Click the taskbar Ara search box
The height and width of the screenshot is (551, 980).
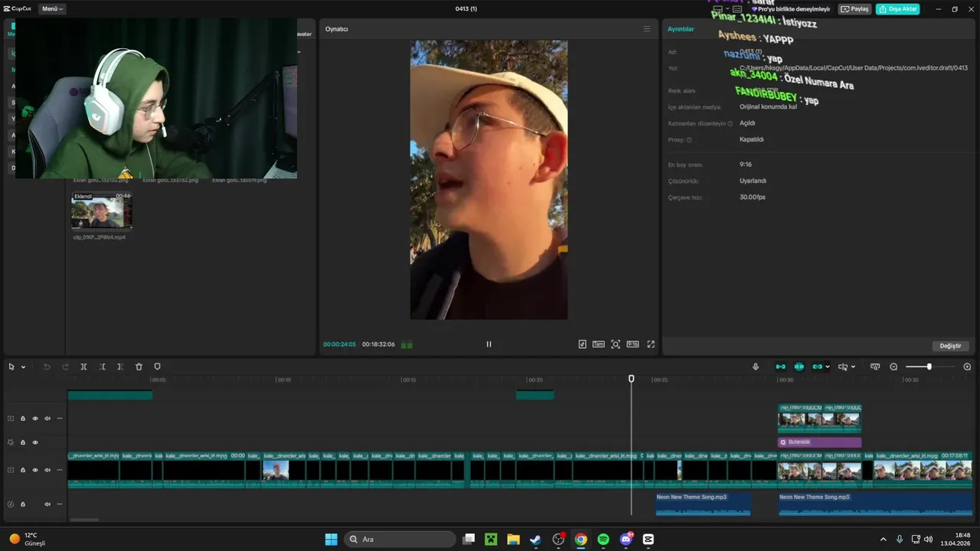[x=400, y=540]
